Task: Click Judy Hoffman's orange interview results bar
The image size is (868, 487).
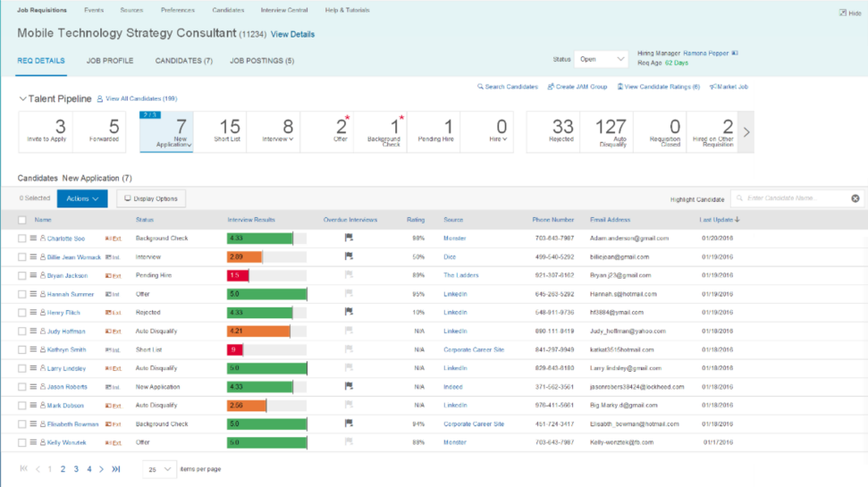Action: pyautogui.click(x=258, y=332)
